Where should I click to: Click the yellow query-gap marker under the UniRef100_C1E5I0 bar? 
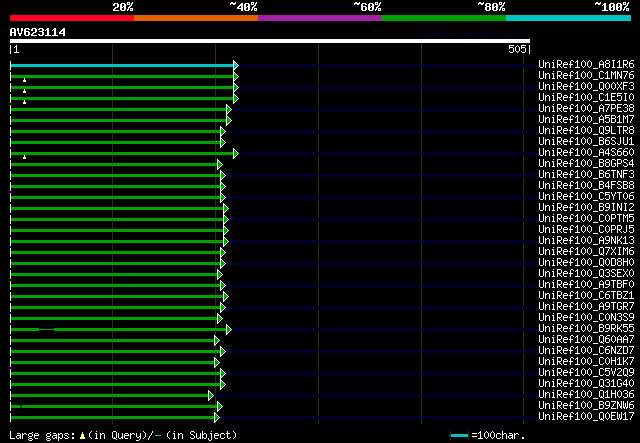(24, 102)
